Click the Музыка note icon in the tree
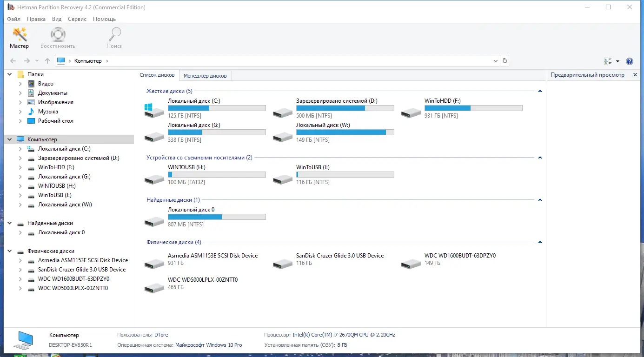This screenshot has height=357, width=644. coord(31,112)
